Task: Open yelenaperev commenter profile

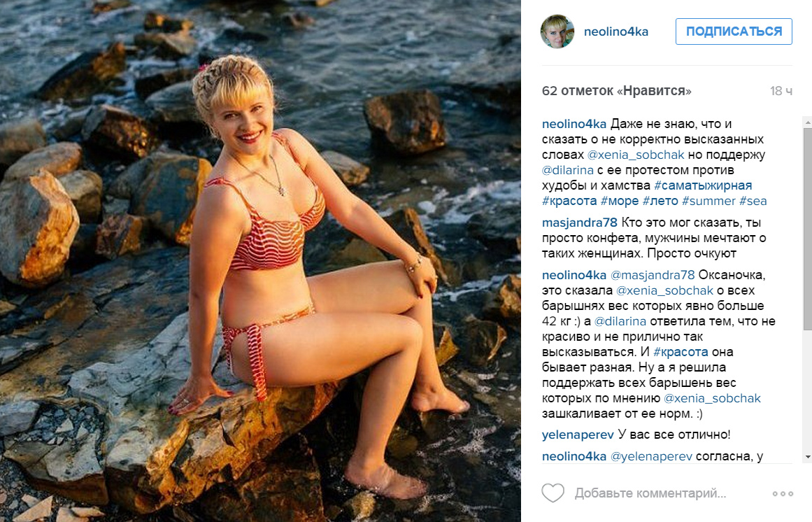Action: [x=578, y=435]
